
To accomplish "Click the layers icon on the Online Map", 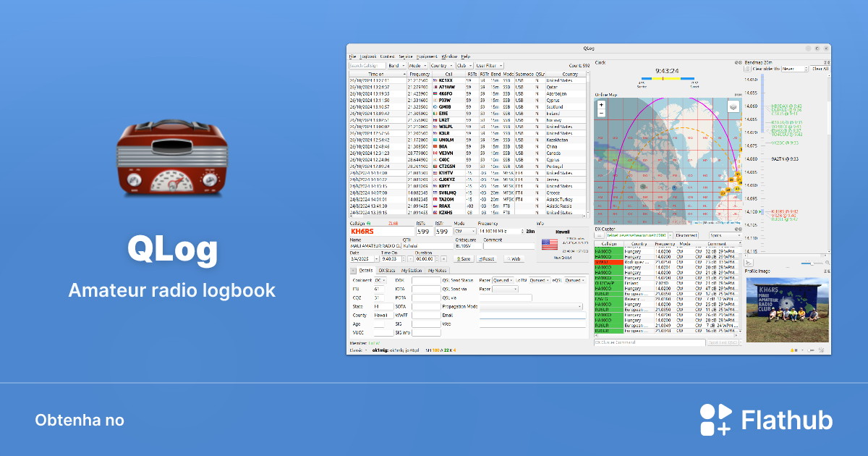I will pos(733,106).
